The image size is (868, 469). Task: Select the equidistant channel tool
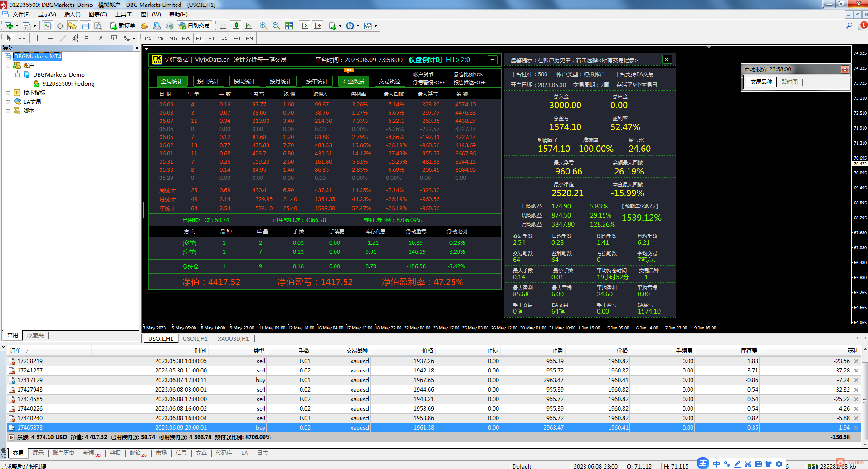pyautogui.click(x=75, y=38)
